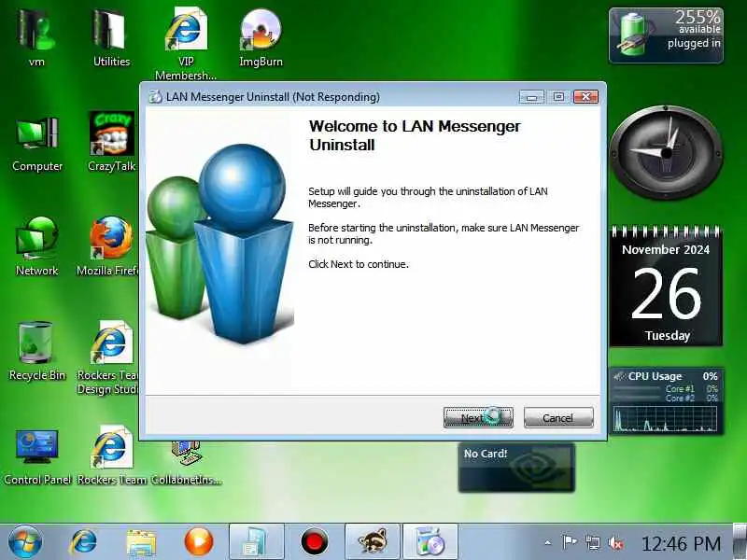Open Rockers Team Design Studio shortcut
Viewport: 747px width, 560px height.
[x=109, y=357]
